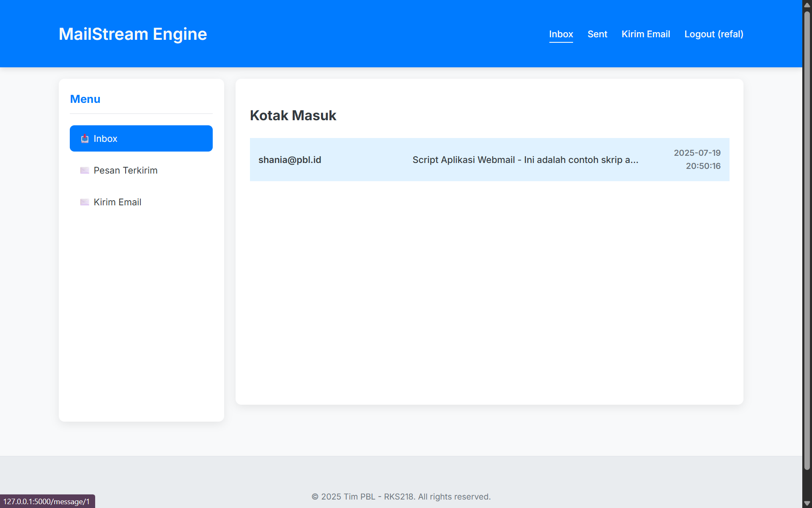Click the Menu heading in the sidebar
The height and width of the screenshot is (508, 812).
(85, 99)
